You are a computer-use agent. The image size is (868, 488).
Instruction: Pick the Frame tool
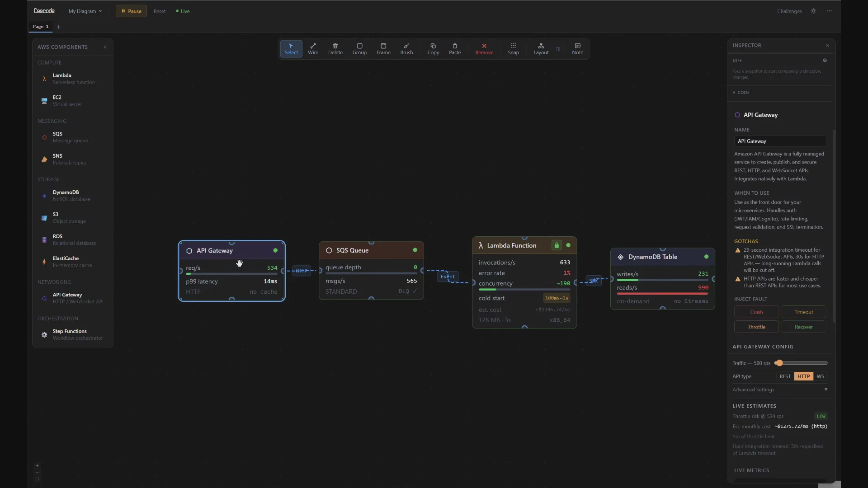[x=383, y=49]
